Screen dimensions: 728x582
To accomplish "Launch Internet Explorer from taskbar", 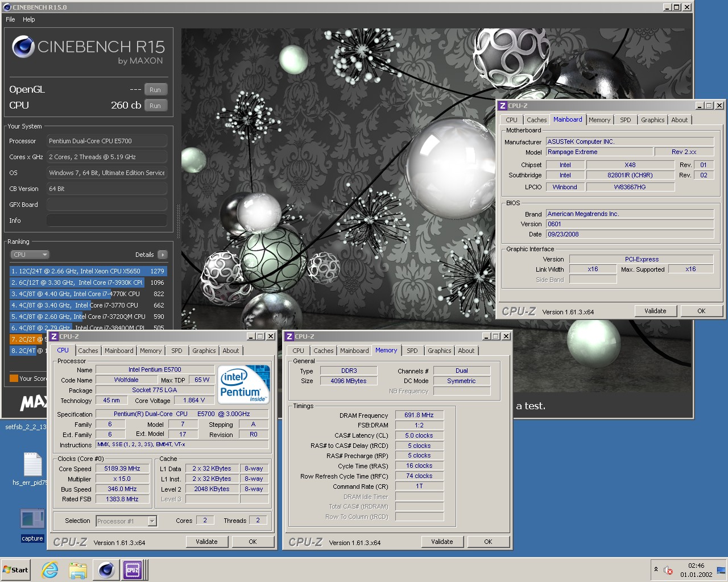I will click(50, 570).
